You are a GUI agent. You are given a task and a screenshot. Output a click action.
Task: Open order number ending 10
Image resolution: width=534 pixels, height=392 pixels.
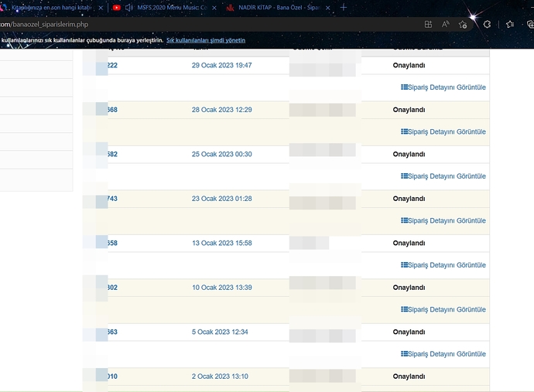click(112, 377)
